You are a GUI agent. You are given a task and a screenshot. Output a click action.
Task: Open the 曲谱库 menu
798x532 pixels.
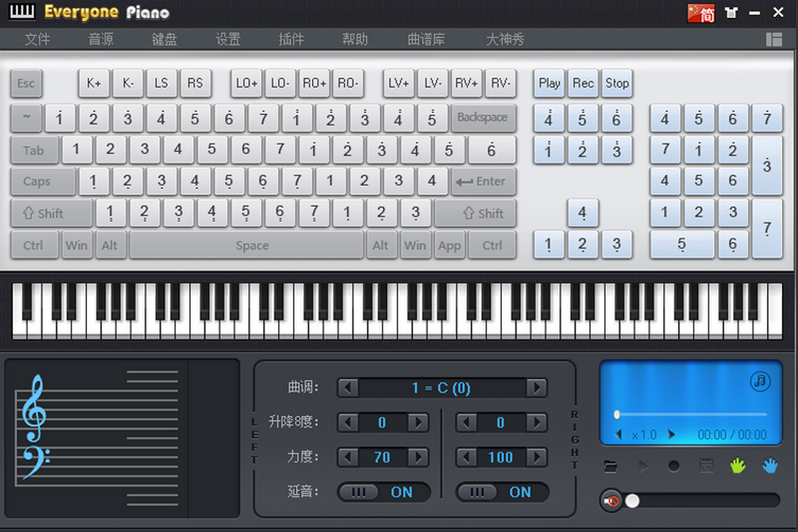426,39
